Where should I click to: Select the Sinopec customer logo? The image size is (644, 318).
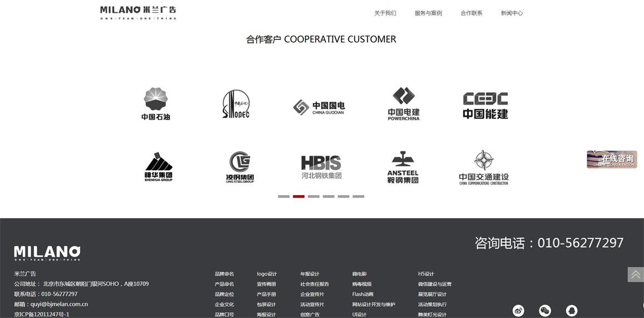236,104
